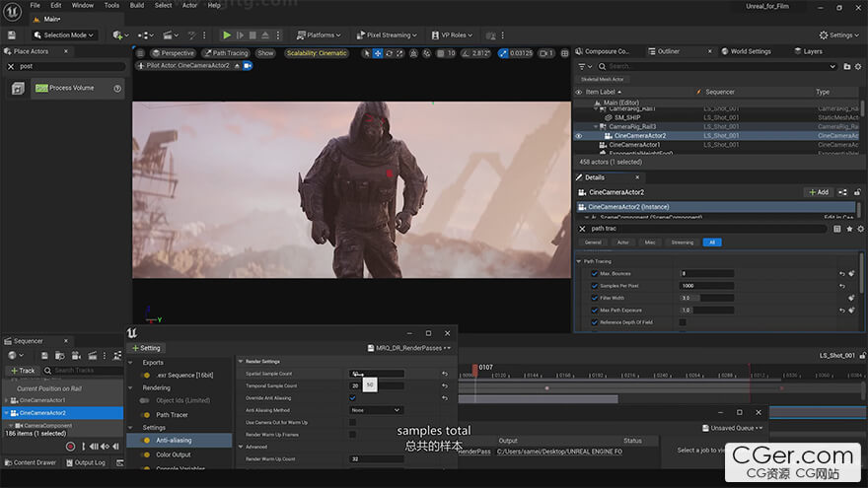Toggle visibility eye for CineCameraActor2
This screenshot has width=868, height=488.
point(579,136)
